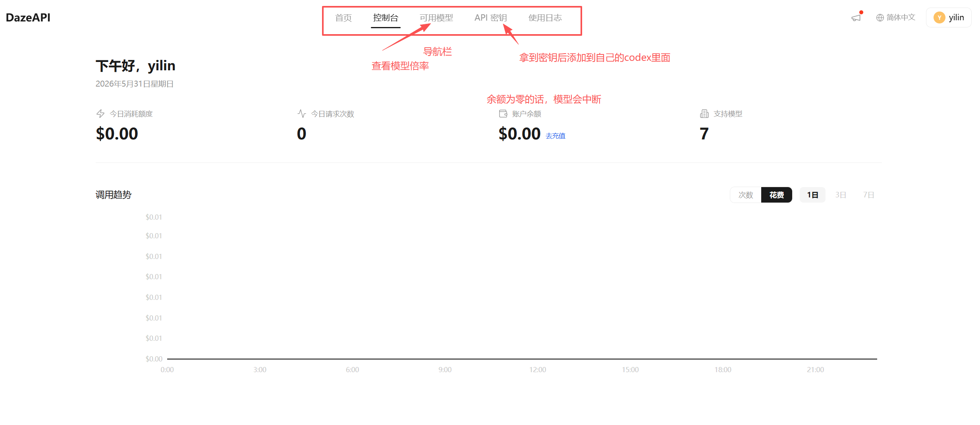Select the 3日 time range

840,195
